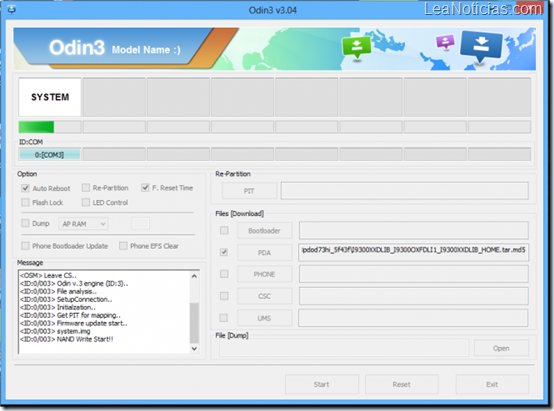
Task: Click the blue download bubble icon in banner
Action: (x=481, y=46)
